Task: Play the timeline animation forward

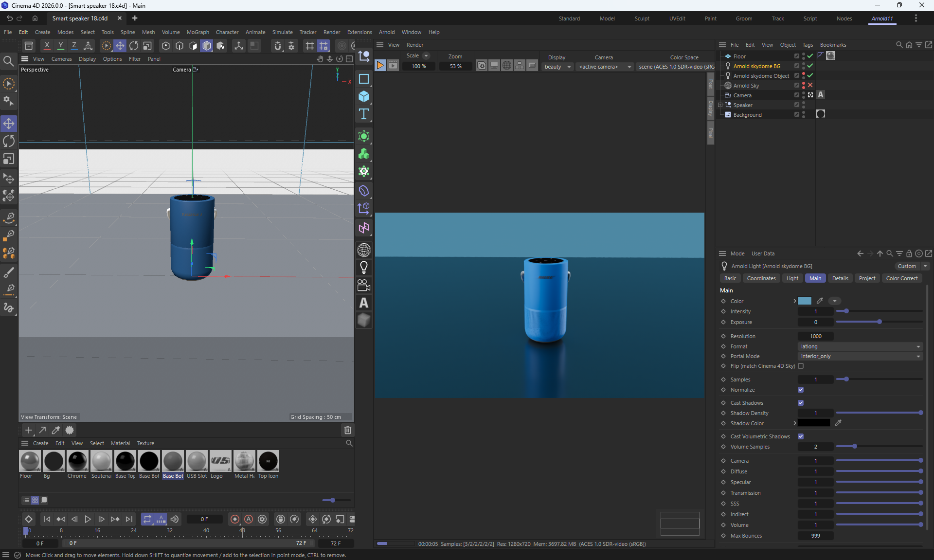Action: (88, 519)
